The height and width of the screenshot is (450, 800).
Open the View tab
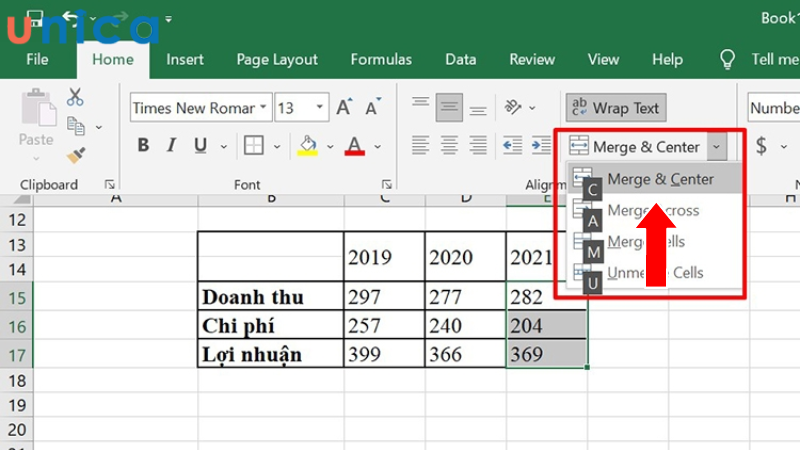(x=603, y=60)
